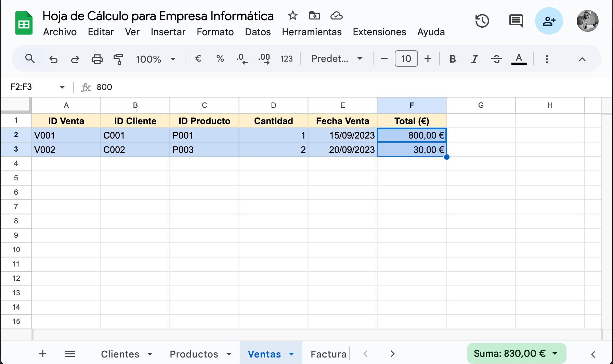Screen dimensions: 613x364
Task: Open the text color picker
Action: 519,59
